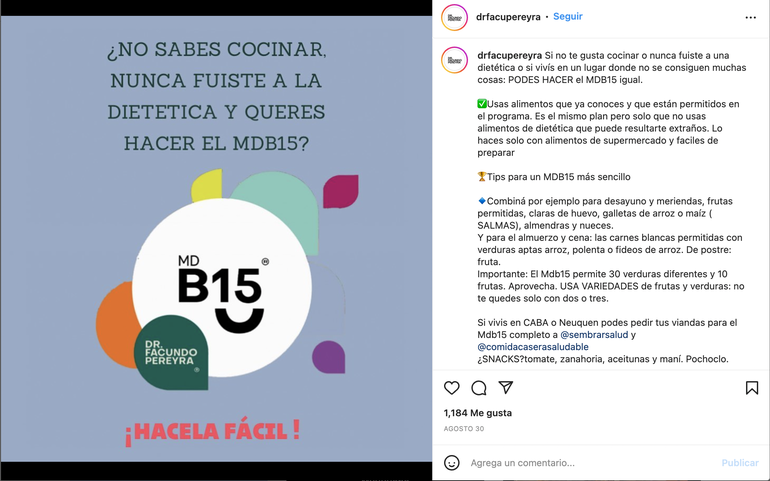Visit the @comidacaserasaludable mention

pyautogui.click(x=533, y=347)
